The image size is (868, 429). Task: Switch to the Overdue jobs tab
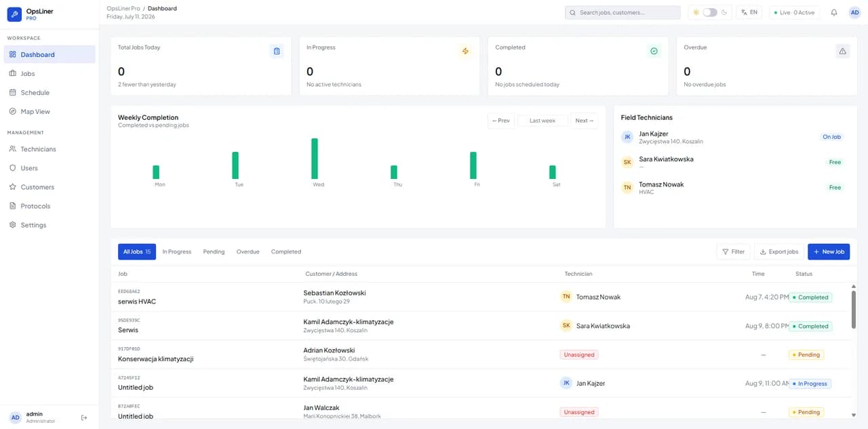pos(248,251)
